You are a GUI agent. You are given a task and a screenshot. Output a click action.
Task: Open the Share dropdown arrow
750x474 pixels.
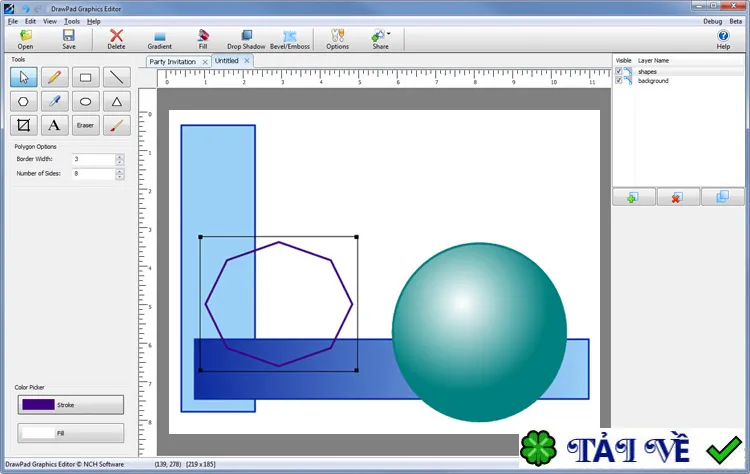389,33
